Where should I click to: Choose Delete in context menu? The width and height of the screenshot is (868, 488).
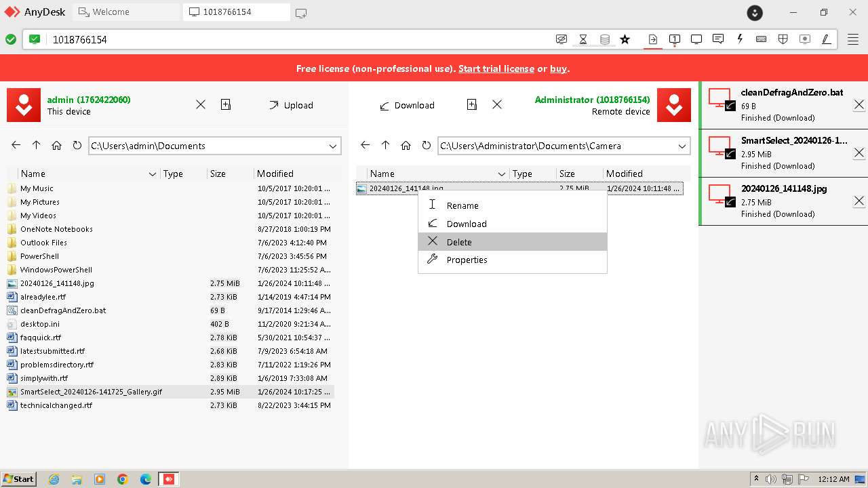point(513,242)
